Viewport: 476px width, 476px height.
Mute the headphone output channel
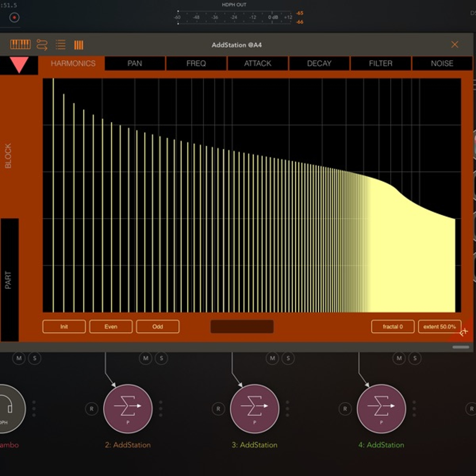(x=19, y=358)
